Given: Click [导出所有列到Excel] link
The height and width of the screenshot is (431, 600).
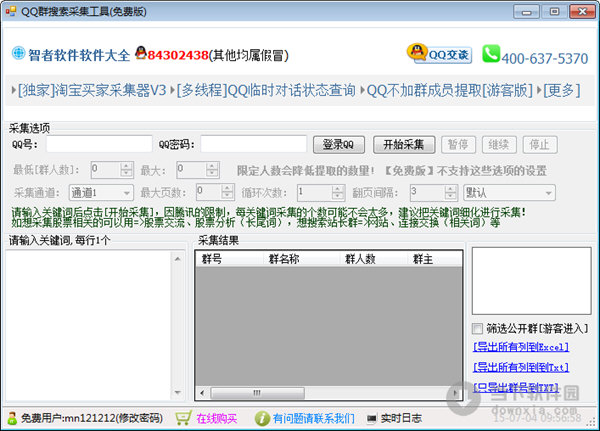Looking at the screenshot, I should click(x=521, y=347).
